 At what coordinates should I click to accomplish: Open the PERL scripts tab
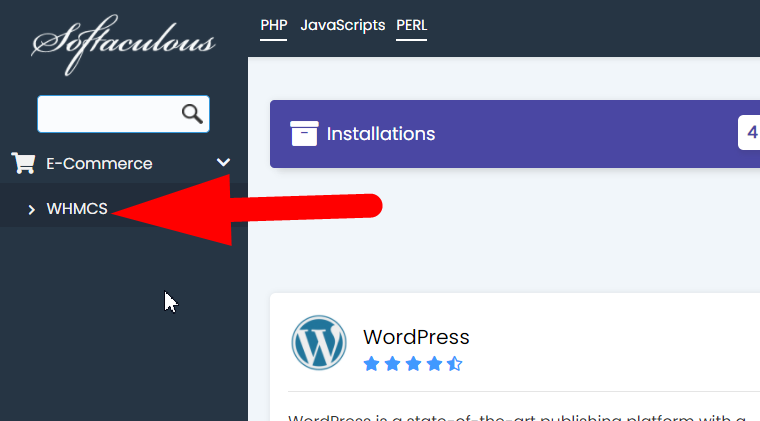point(412,26)
